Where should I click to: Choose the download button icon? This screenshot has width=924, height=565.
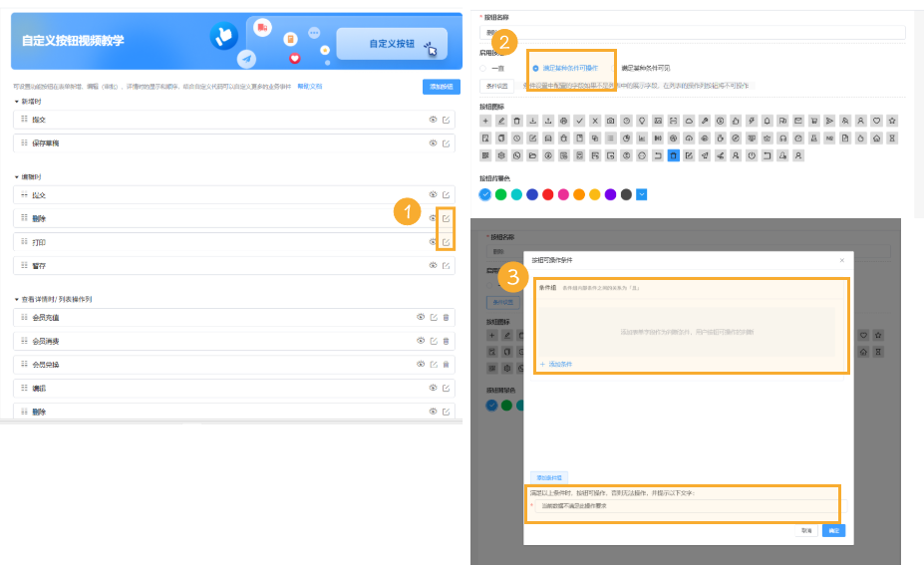[532, 121]
